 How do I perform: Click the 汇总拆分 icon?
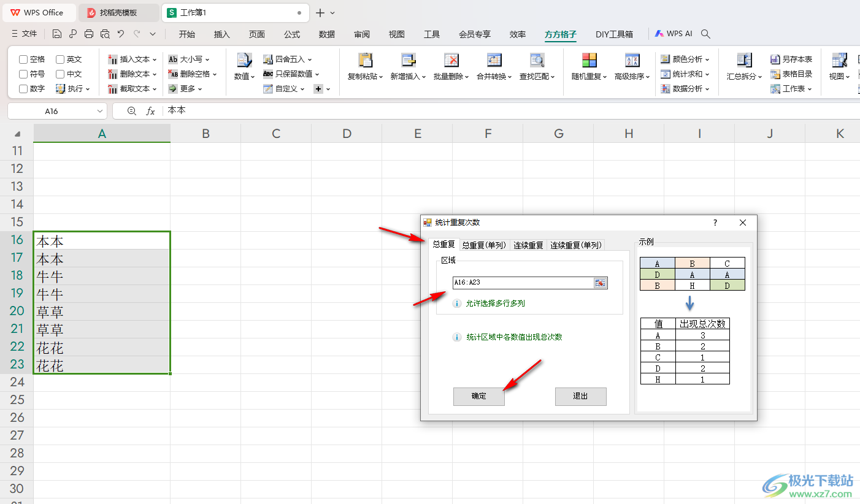point(745,60)
